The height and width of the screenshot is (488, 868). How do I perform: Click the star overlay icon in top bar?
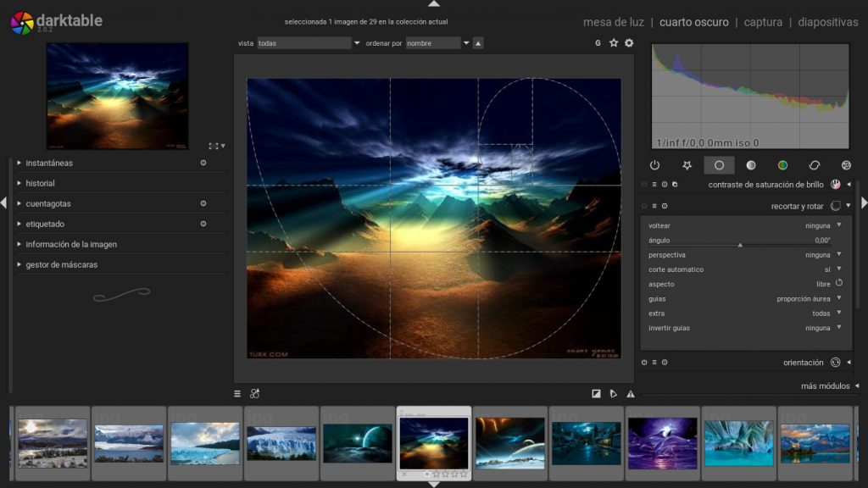pos(614,42)
